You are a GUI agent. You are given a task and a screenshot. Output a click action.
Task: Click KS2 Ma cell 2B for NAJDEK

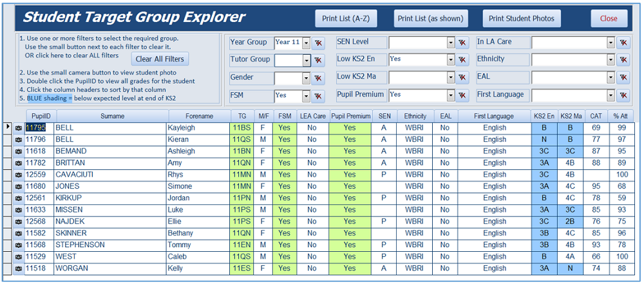coord(570,222)
